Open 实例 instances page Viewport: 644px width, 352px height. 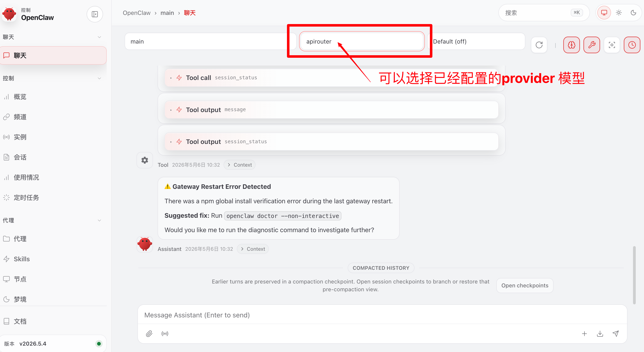pyautogui.click(x=53, y=137)
